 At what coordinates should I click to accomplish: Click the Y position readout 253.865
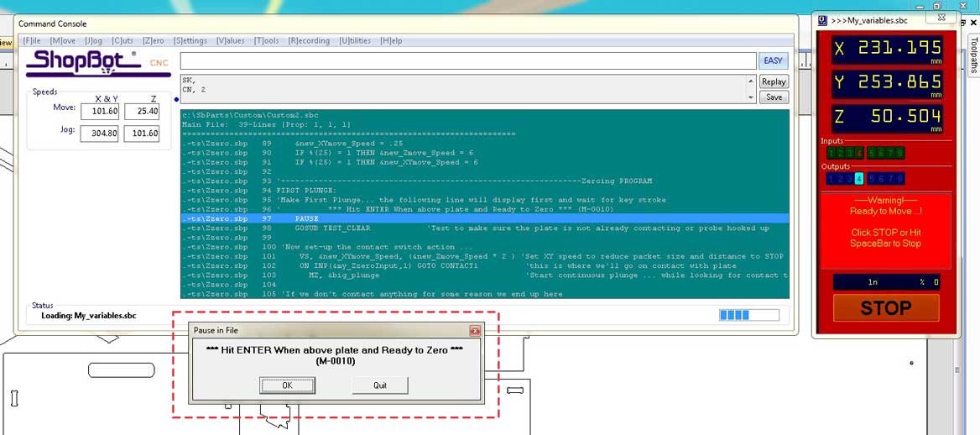(886, 84)
